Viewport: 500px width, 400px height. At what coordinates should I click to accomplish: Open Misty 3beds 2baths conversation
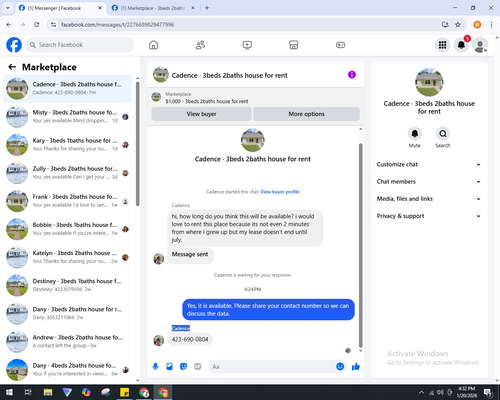(67, 117)
